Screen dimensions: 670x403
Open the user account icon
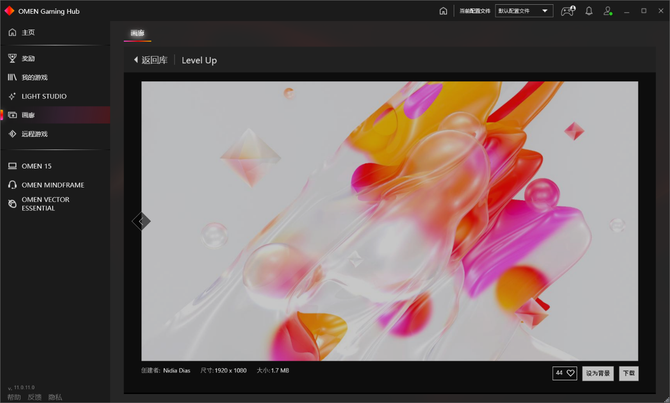[608, 11]
